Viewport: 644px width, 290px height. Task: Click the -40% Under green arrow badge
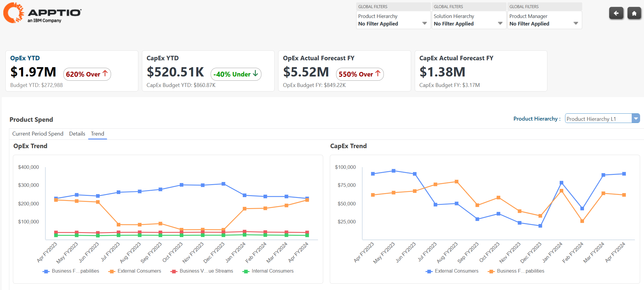[236, 74]
